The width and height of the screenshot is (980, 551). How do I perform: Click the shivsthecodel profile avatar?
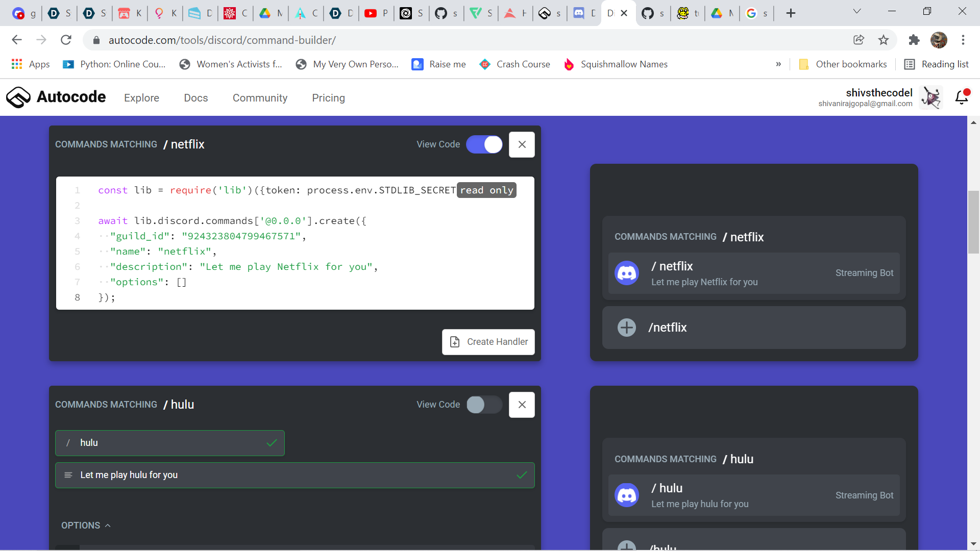pos(932,97)
